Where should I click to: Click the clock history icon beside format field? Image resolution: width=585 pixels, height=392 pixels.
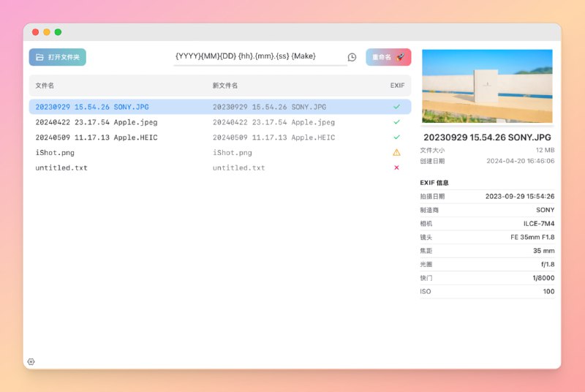[x=352, y=57]
